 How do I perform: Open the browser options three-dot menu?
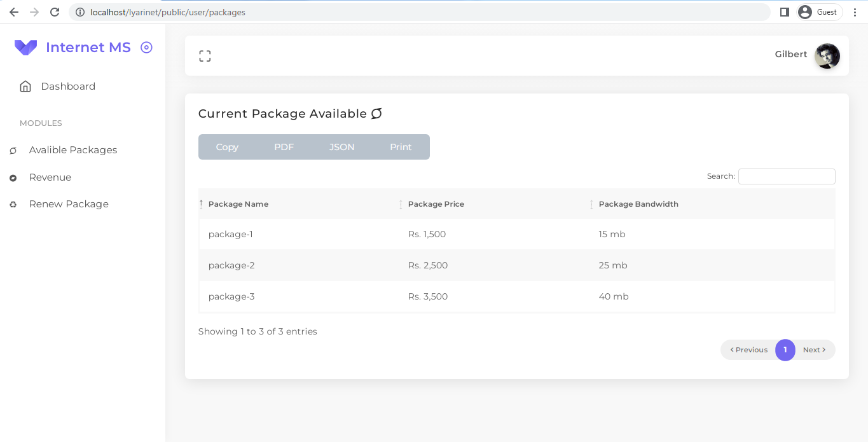click(x=855, y=11)
